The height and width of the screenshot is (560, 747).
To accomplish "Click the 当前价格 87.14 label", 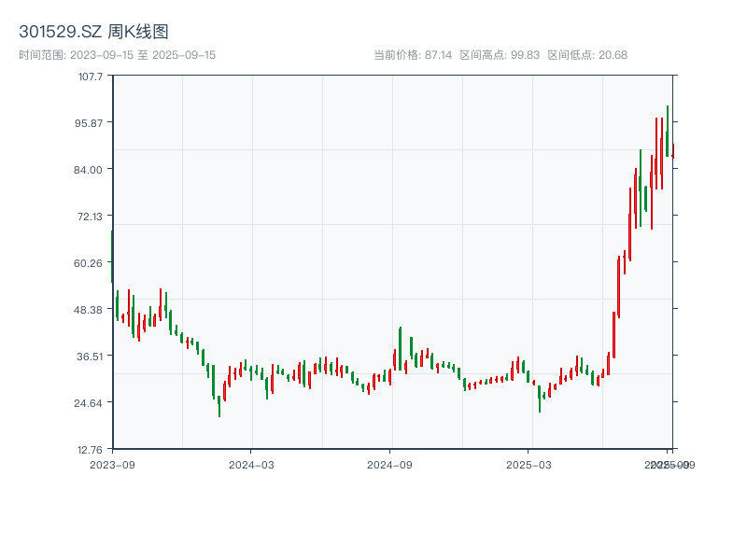I will point(414,55).
